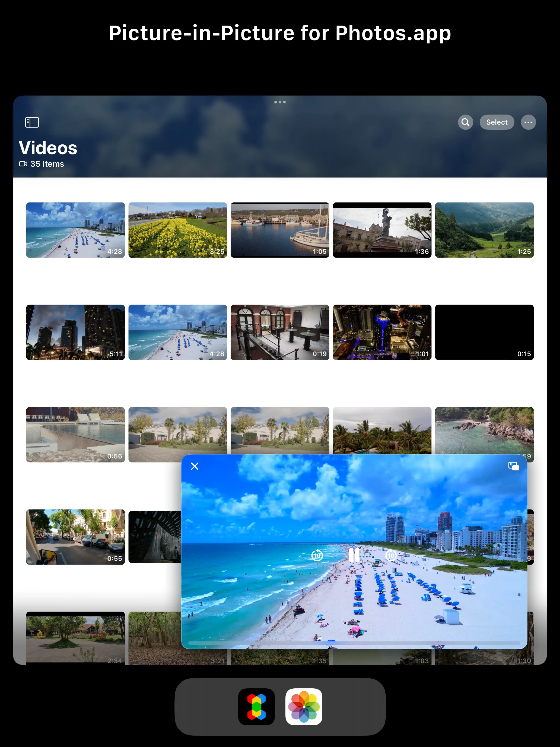The width and height of the screenshot is (560, 747).
Task: Open the night skyscrapers video 5:11
Action: (x=75, y=332)
